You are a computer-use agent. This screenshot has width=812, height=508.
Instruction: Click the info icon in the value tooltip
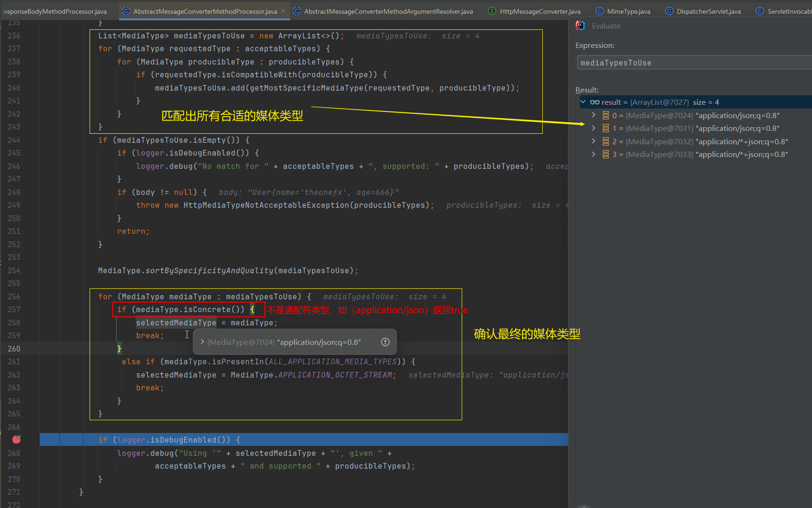(385, 342)
